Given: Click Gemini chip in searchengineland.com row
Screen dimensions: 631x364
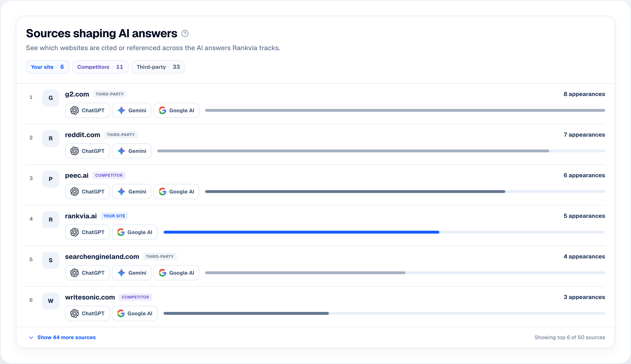Looking at the screenshot, I should click(x=131, y=273).
